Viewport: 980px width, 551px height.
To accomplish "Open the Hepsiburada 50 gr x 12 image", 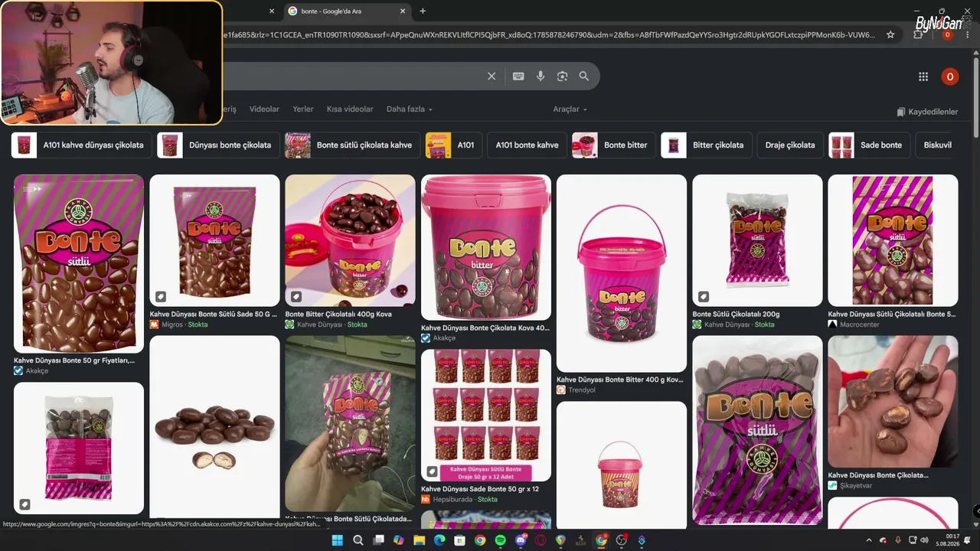I will [x=486, y=415].
